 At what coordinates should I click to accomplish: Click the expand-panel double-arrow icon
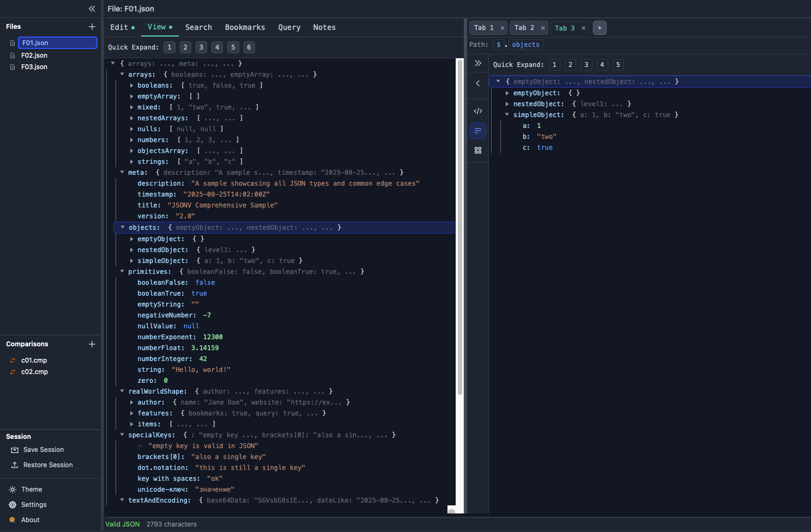(478, 63)
